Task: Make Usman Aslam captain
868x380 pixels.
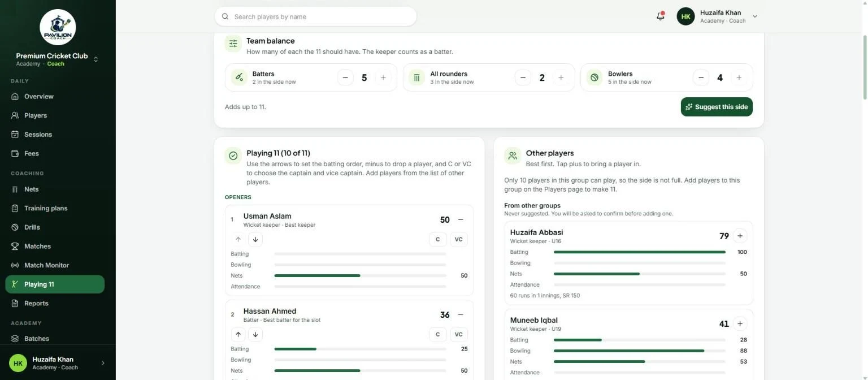Action: pos(437,239)
